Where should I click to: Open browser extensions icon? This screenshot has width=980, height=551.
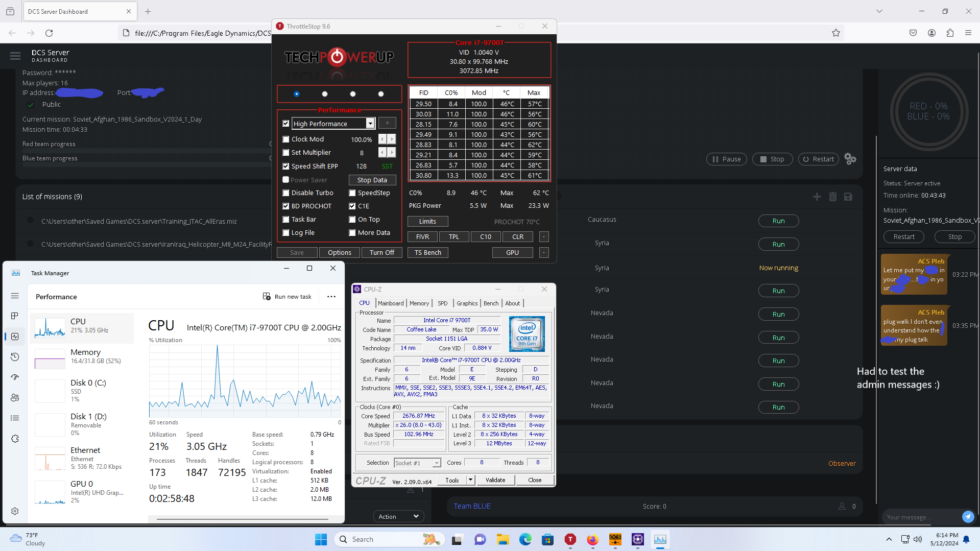[950, 33]
